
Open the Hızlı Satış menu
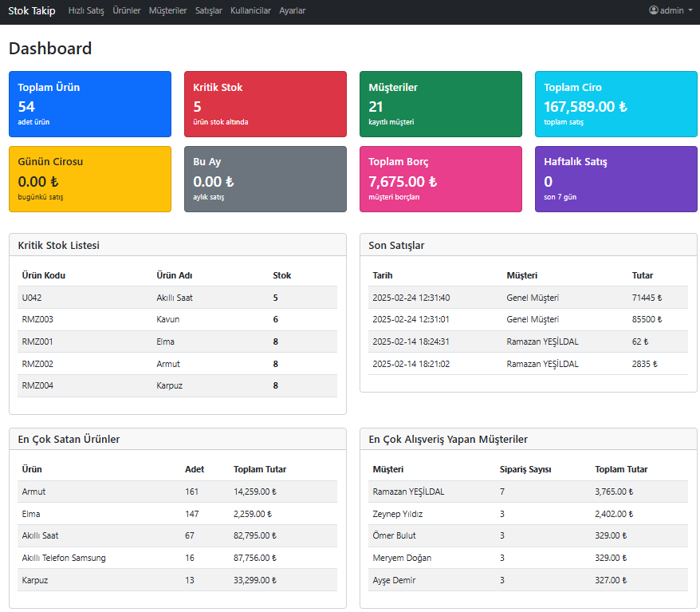pos(87,11)
